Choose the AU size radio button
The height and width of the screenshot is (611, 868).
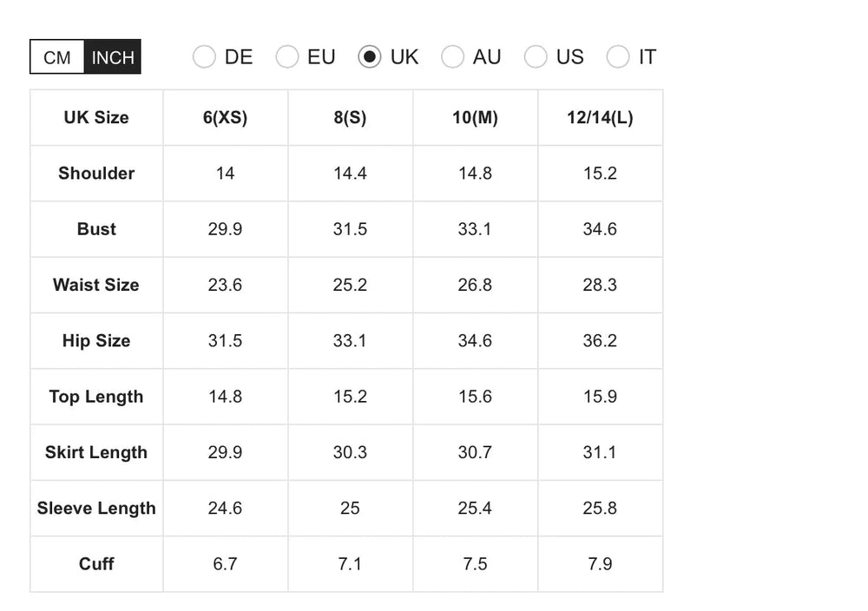click(452, 56)
